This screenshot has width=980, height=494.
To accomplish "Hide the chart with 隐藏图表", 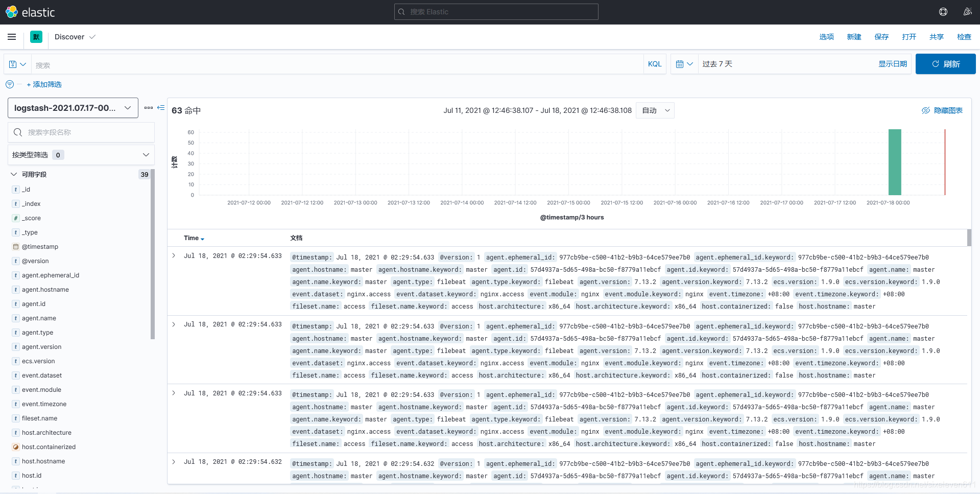I will (942, 110).
